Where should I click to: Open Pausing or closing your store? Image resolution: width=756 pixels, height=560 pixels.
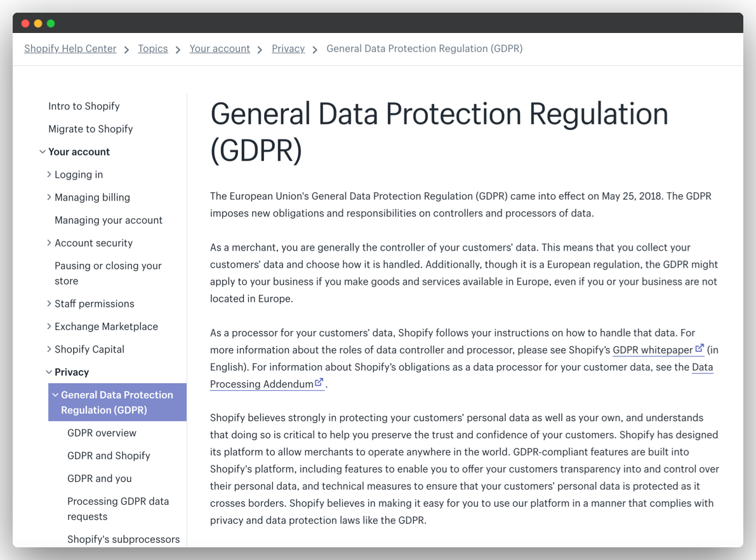(108, 273)
